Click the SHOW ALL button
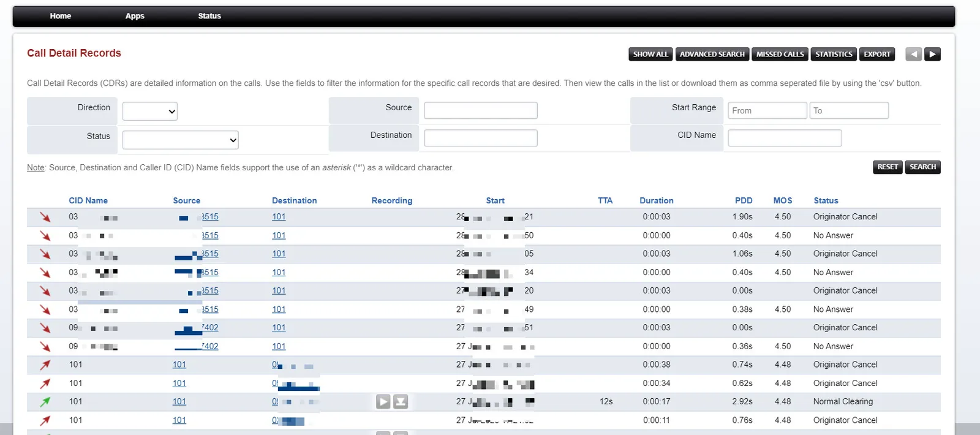 pyautogui.click(x=650, y=54)
